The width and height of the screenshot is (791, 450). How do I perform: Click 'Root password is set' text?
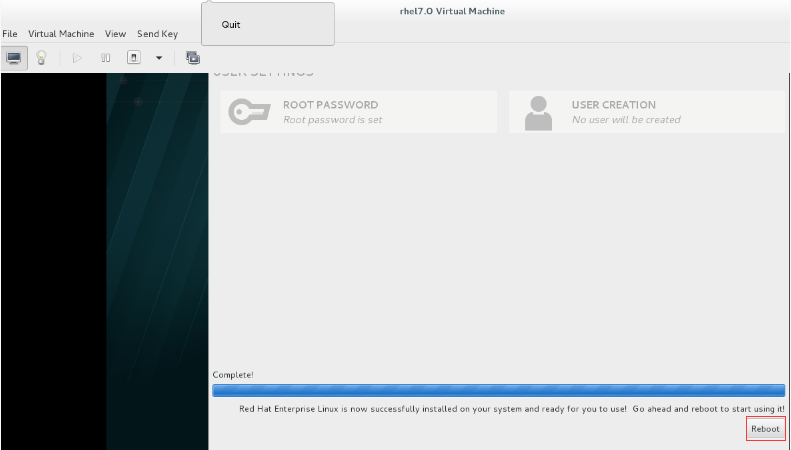point(332,120)
